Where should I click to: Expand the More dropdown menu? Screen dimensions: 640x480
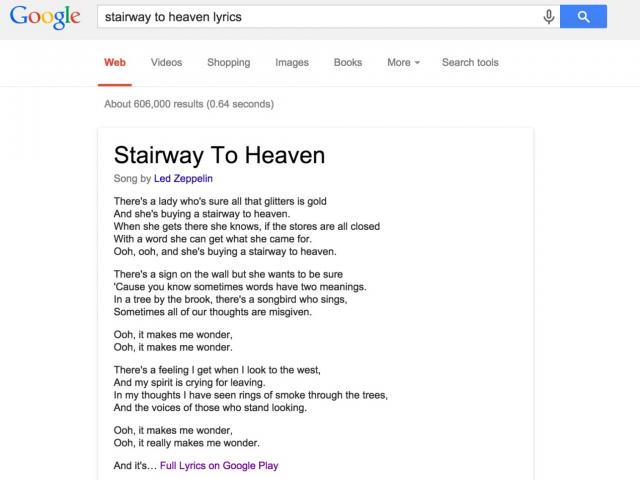click(403, 62)
